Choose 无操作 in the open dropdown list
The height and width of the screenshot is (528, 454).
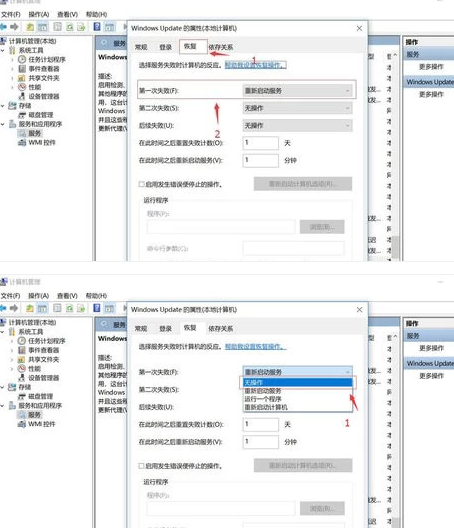[x=297, y=383]
